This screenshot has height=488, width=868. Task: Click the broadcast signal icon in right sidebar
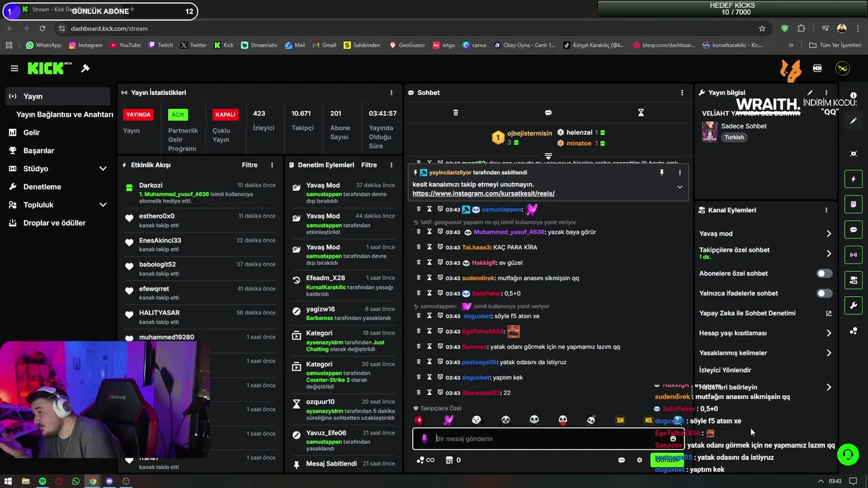(x=854, y=255)
